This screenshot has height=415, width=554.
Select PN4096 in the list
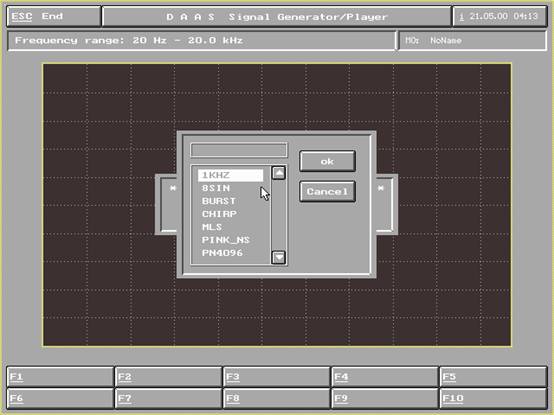tap(230, 253)
